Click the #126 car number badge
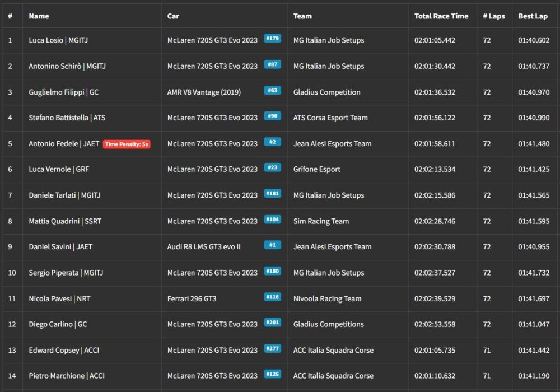The image size is (560, 392). tap(273, 374)
